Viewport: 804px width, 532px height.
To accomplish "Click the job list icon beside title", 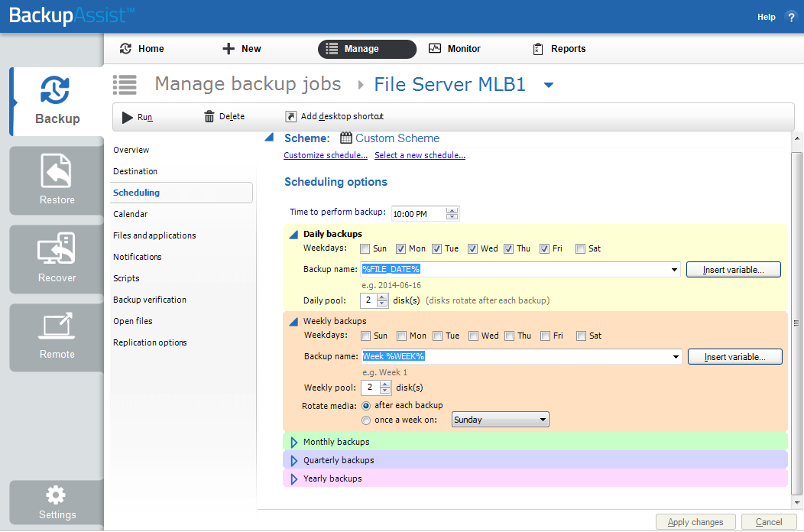I will point(125,85).
